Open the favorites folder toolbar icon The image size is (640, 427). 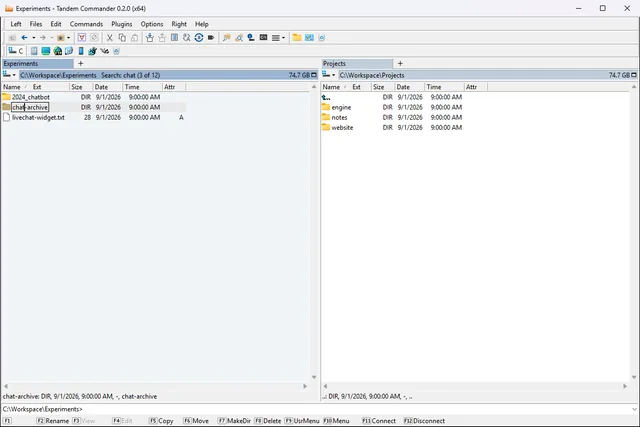click(60, 38)
